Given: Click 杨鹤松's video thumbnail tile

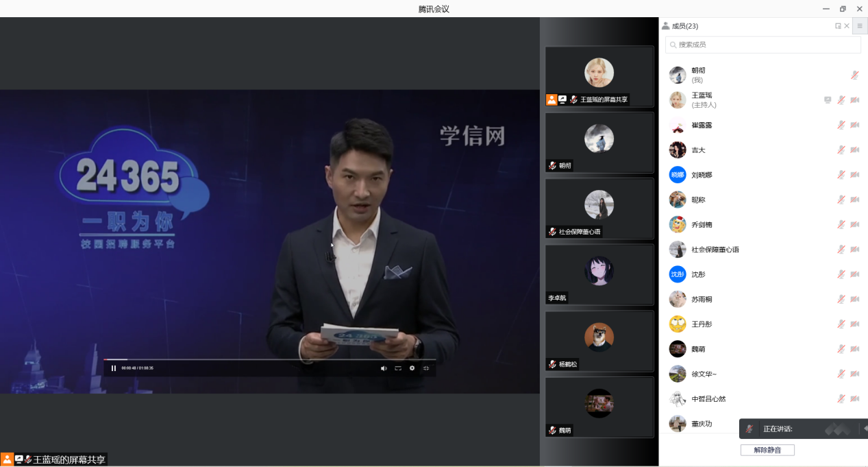Looking at the screenshot, I should coord(599,341).
